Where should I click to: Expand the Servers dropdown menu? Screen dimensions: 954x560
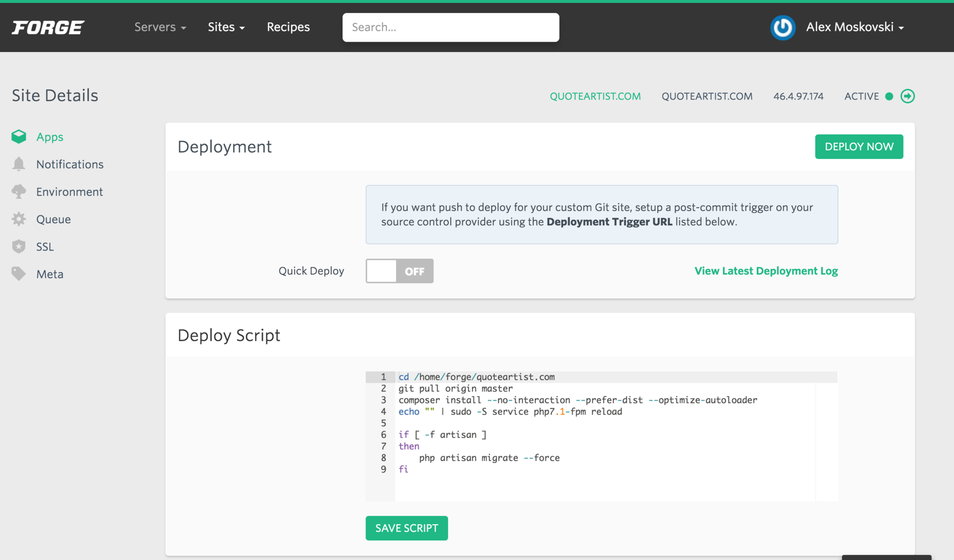coord(160,27)
